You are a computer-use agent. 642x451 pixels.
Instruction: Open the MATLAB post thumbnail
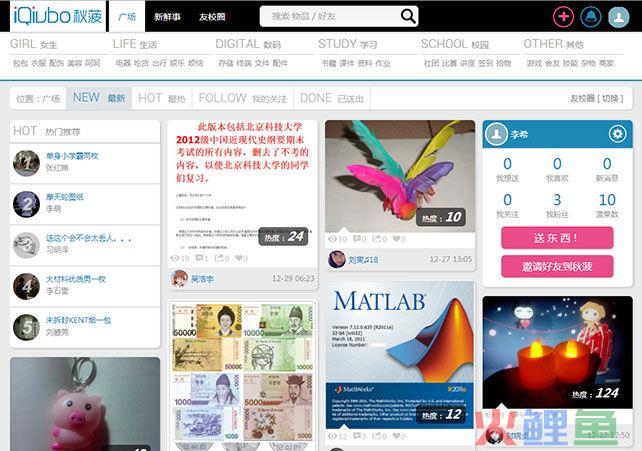[400, 355]
